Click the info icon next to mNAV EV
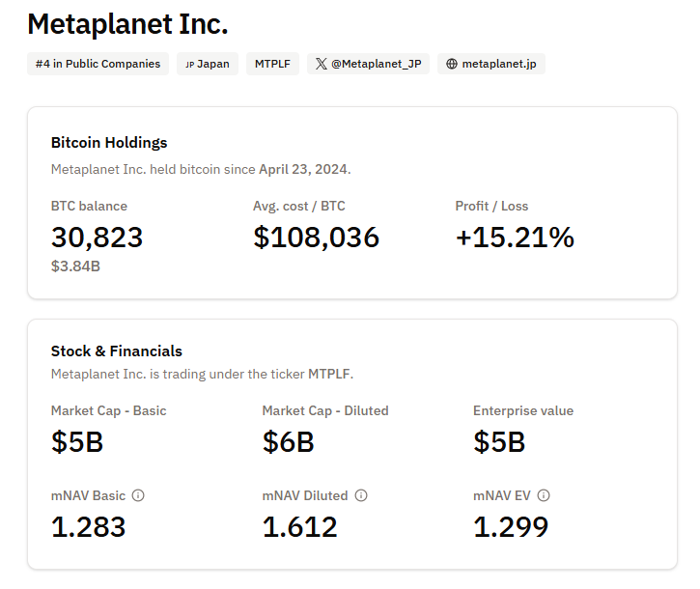Image resolution: width=700 pixels, height=589 pixels. point(544,495)
